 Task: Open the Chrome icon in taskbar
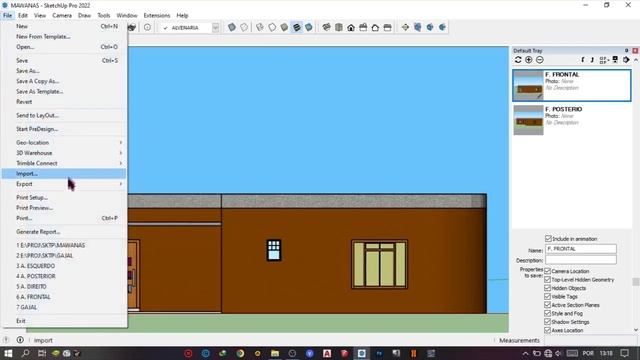(x=240, y=353)
